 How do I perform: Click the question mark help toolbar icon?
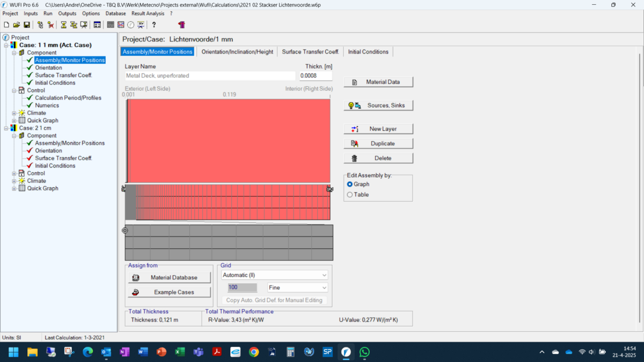pyautogui.click(x=154, y=25)
